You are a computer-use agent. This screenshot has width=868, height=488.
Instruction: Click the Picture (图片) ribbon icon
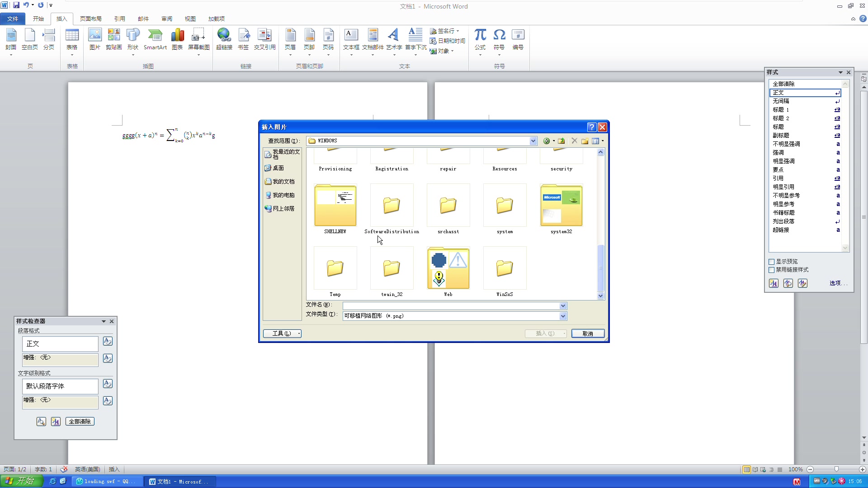click(x=95, y=40)
